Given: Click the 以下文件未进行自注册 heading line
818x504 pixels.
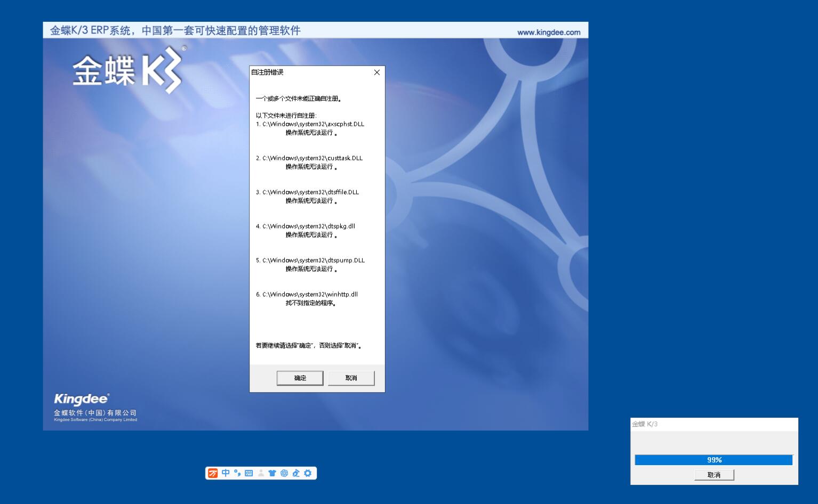Looking at the screenshot, I should tap(286, 116).
